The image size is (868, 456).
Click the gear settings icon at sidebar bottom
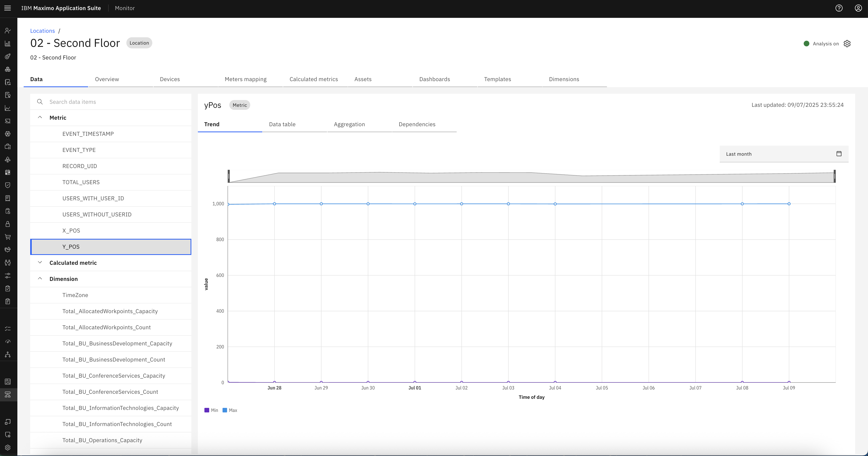[8, 448]
